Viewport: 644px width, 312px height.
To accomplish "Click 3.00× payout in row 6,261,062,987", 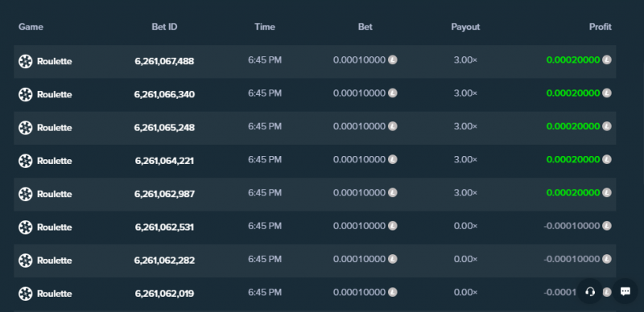I will pos(465,192).
